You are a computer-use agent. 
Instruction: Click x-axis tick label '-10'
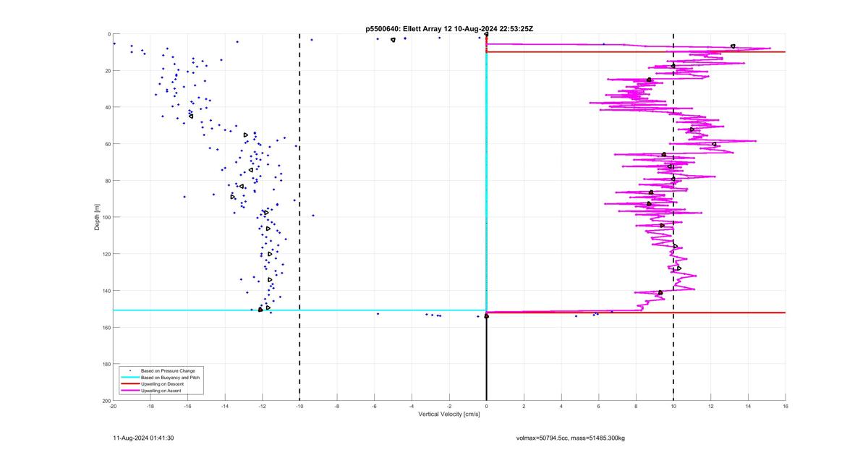click(x=299, y=406)
